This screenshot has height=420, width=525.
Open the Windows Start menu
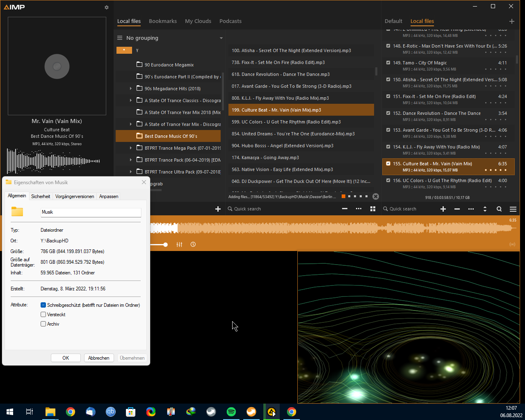(x=10, y=412)
